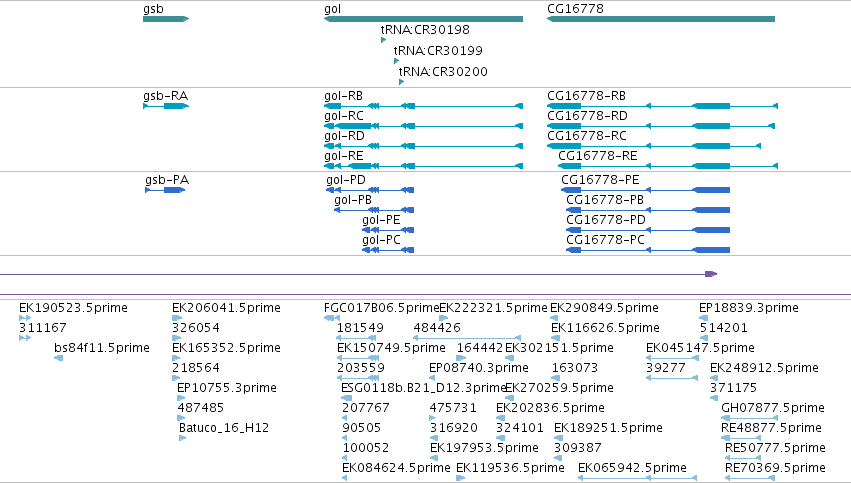Select the gol-RB transcript label
Image resolution: width=851 pixels, height=483 pixels.
[344, 96]
